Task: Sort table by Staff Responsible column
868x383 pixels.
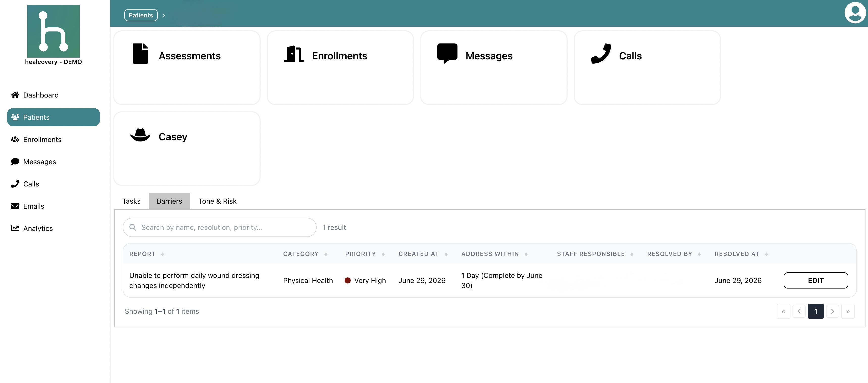Action: [632, 254]
